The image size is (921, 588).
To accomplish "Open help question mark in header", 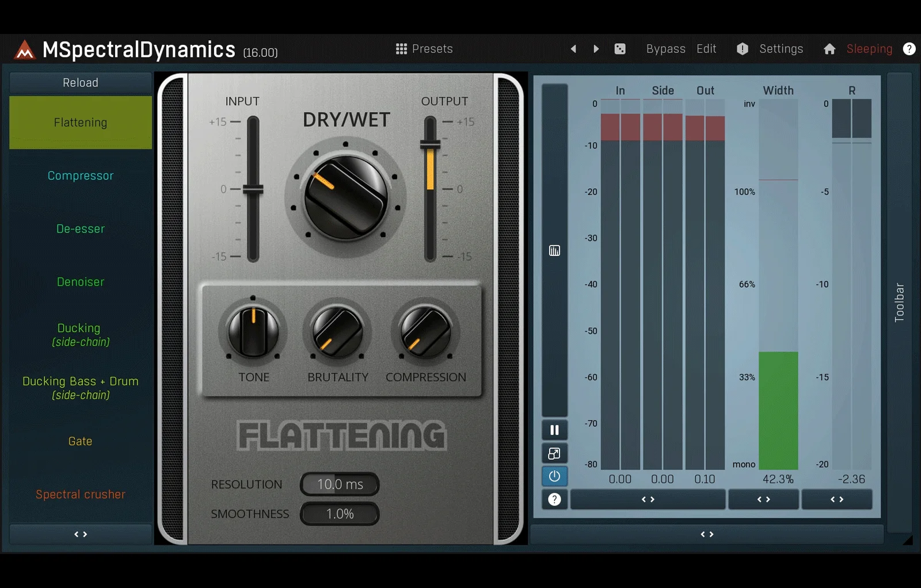I will point(909,49).
